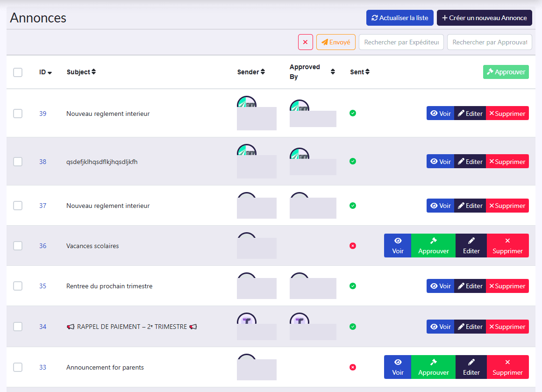This screenshot has height=392, width=542.
Task: Click the red not-sent status icon for announcement 36
Action: (353, 246)
